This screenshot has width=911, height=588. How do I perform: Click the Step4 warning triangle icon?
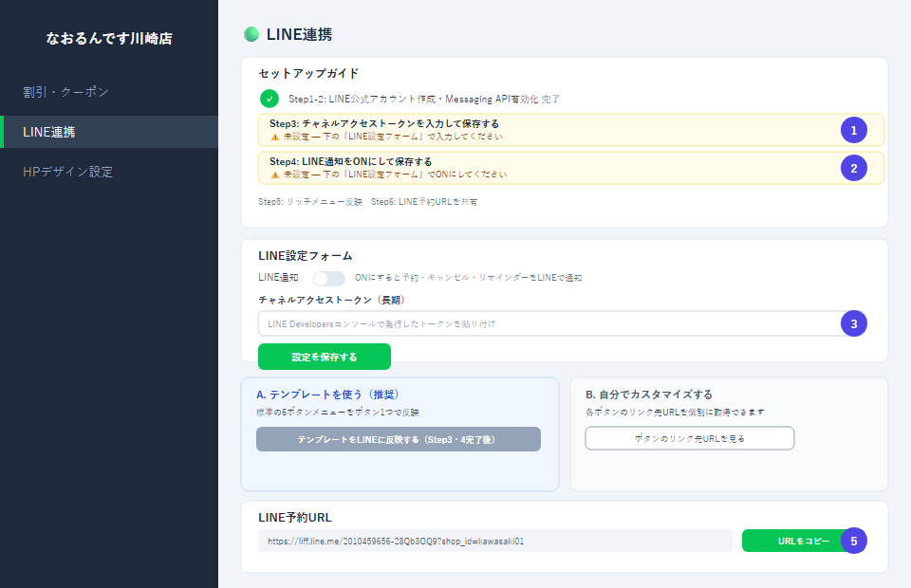tap(275, 175)
